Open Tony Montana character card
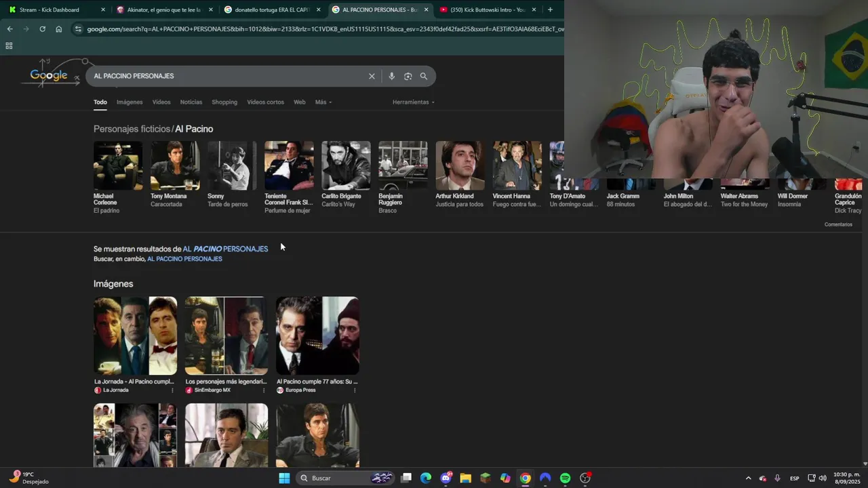This screenshot has width=868, height=488. [x=175, y=174]
